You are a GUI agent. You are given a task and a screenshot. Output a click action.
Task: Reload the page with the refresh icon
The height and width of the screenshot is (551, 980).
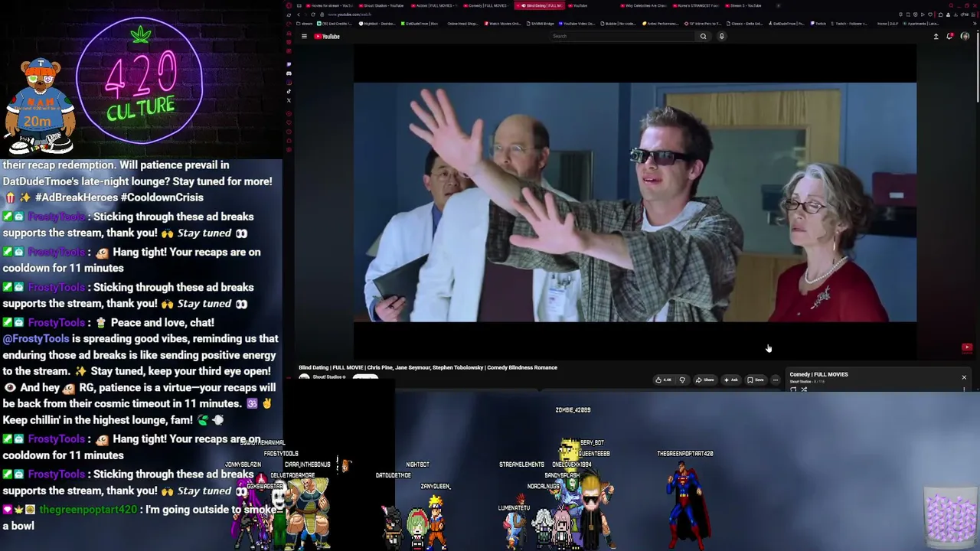(x=312, y=15)
